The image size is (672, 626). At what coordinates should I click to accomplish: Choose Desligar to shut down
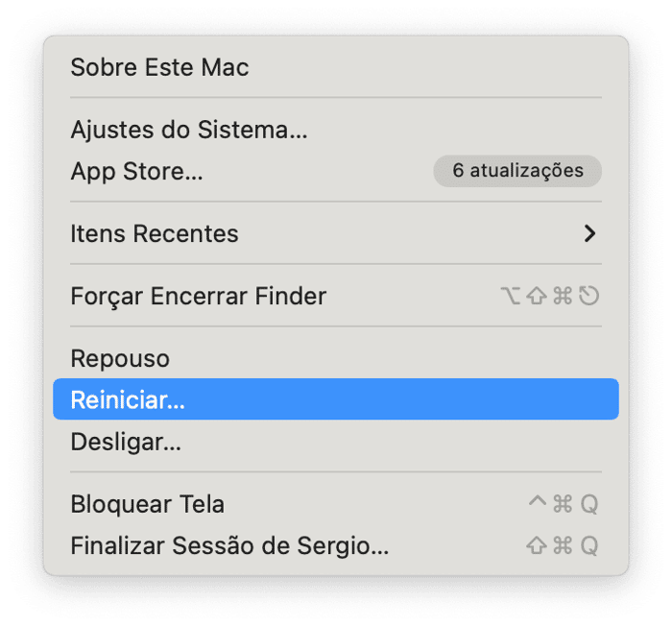pos(126,442)
